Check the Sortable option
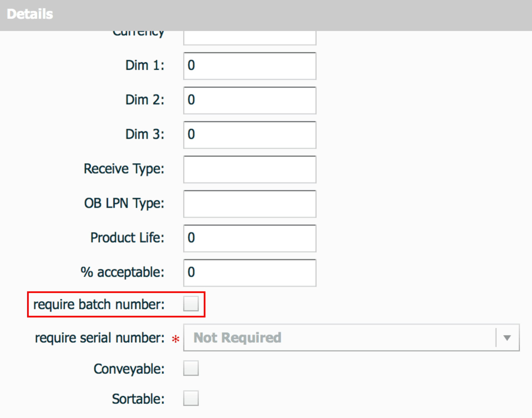 point(191,399)
